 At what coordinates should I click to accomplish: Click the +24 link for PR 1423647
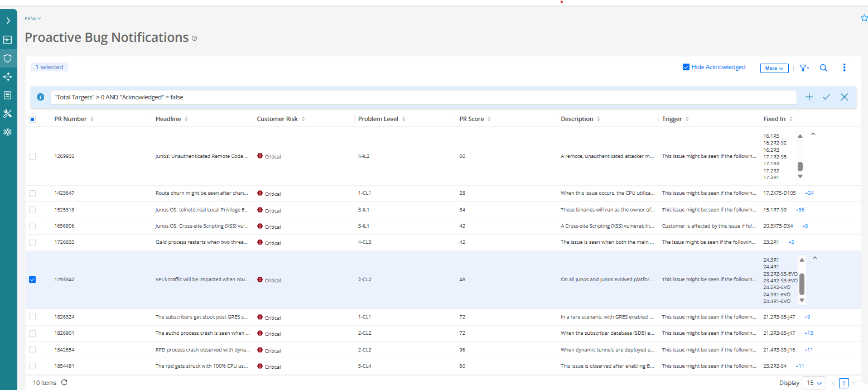tap(809, 193)
